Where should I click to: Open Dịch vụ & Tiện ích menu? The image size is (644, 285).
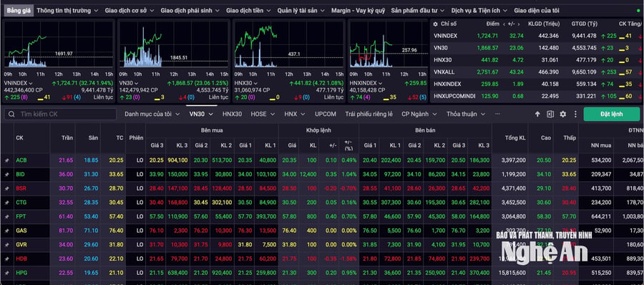pos(479,10)
